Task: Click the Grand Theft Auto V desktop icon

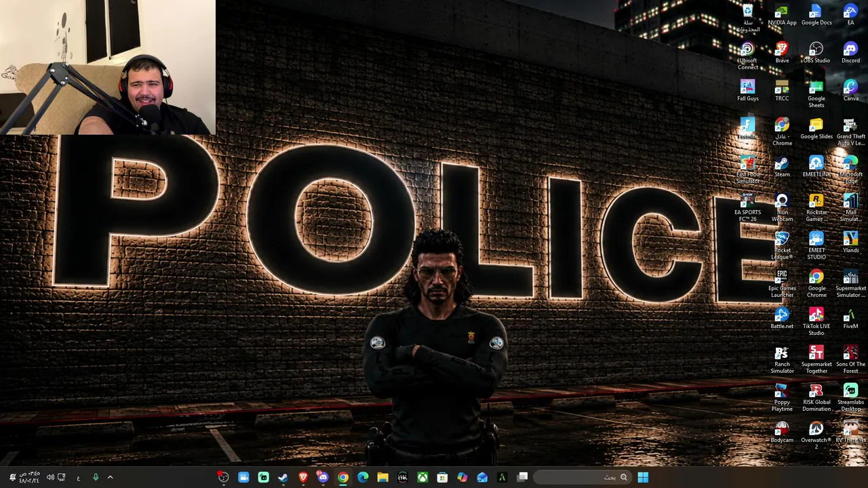Action: tap(850, 132)
